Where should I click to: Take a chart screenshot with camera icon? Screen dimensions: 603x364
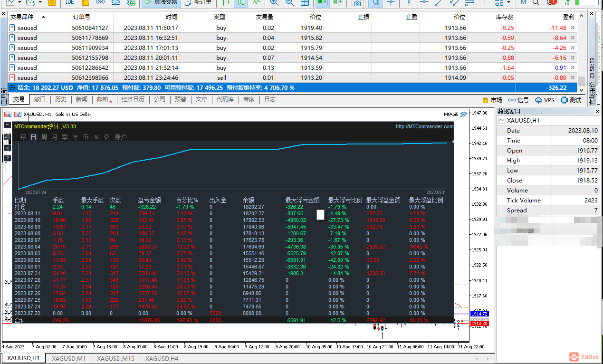pyautogui.click(x=357, y=2)
